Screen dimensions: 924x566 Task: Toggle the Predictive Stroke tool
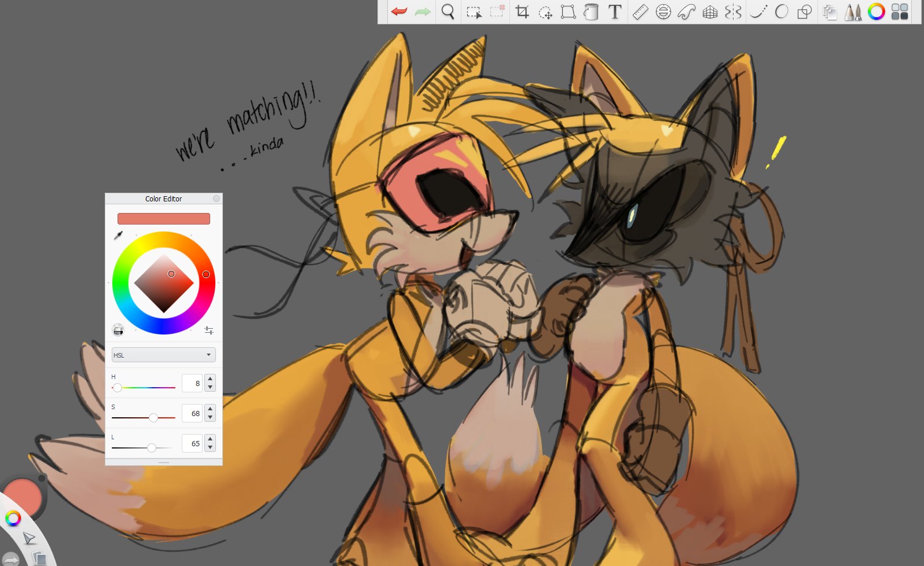pyautogui.click(x=782, y=12)
